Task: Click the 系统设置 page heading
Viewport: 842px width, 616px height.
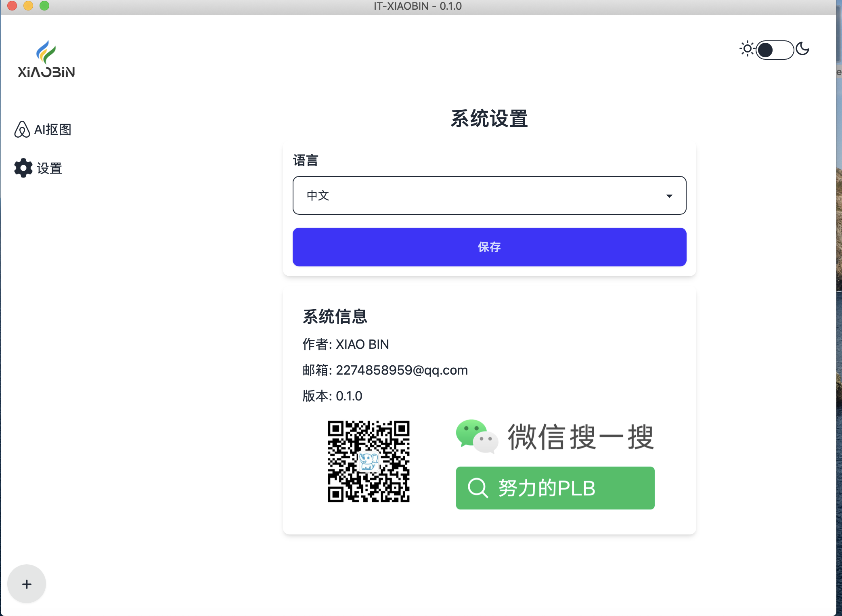Action: pos(489,119)
